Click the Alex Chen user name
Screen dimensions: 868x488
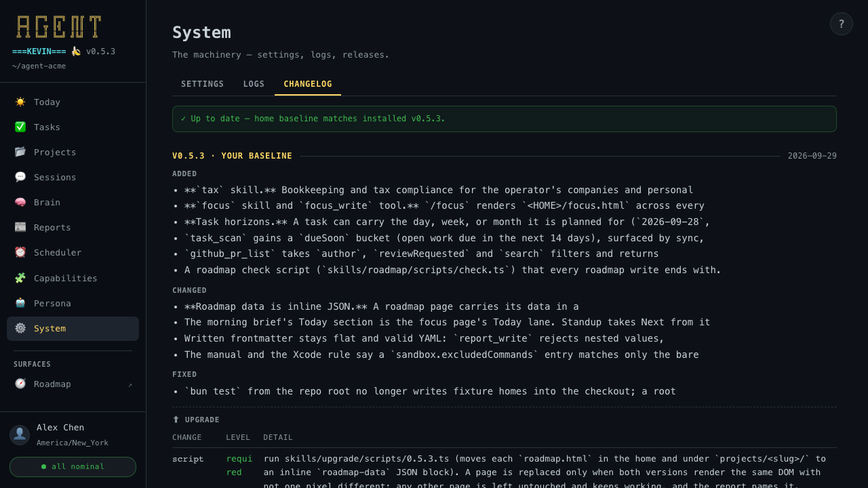coord(60,428)
